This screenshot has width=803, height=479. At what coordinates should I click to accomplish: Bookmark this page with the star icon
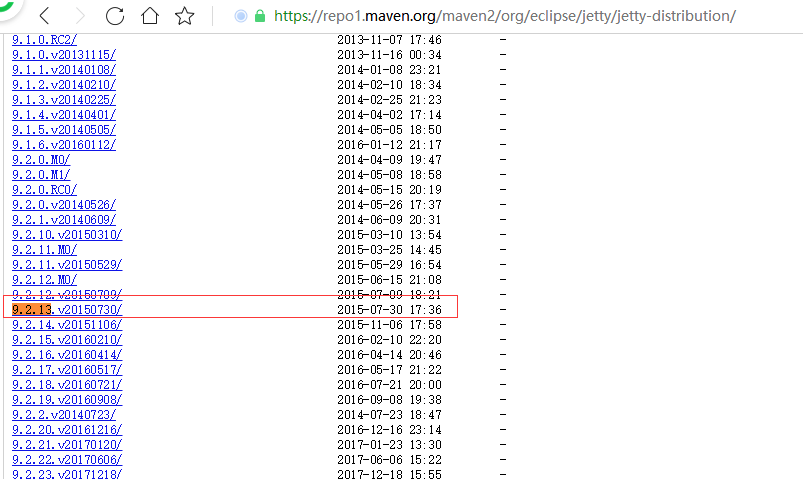point(184,16)
